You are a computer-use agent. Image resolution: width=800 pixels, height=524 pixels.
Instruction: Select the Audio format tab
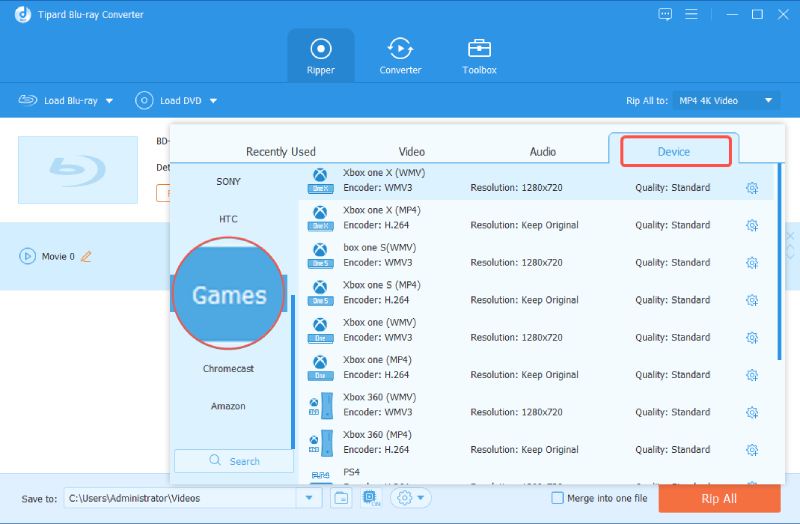click(542, 152)
